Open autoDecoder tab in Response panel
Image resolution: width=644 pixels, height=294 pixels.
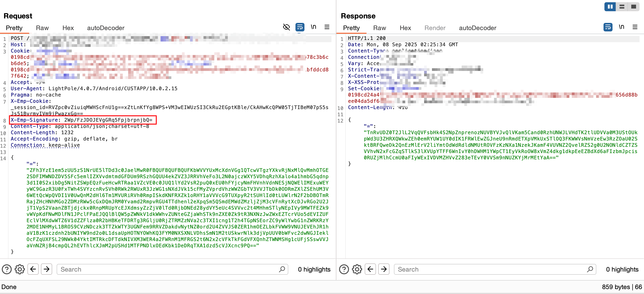click(x=478, y=28)
